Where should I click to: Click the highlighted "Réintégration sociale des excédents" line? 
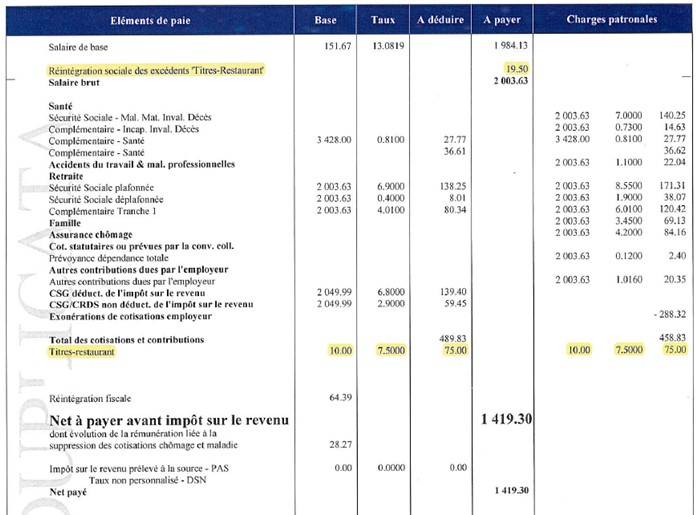point(156,70)
